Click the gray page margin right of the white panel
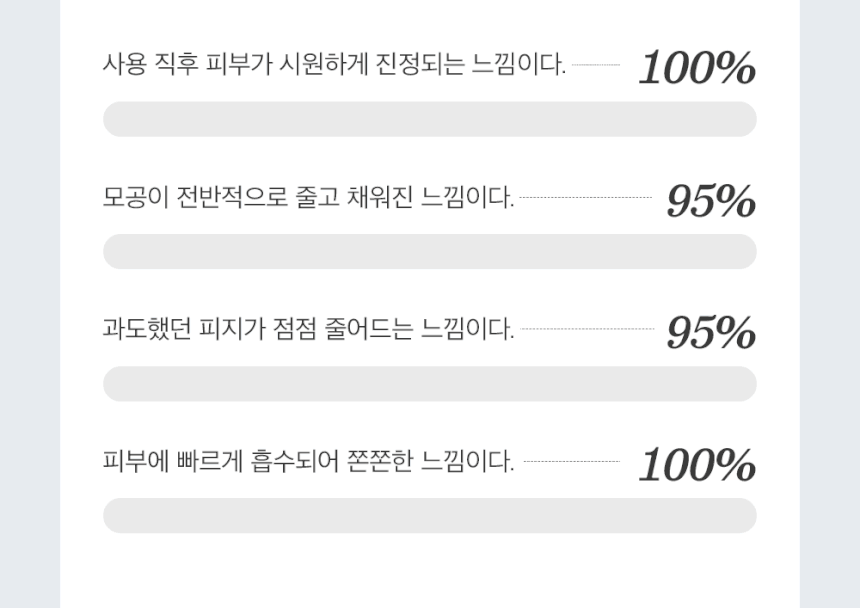Viewport: 860px width, 608px height. coord(830,304)
